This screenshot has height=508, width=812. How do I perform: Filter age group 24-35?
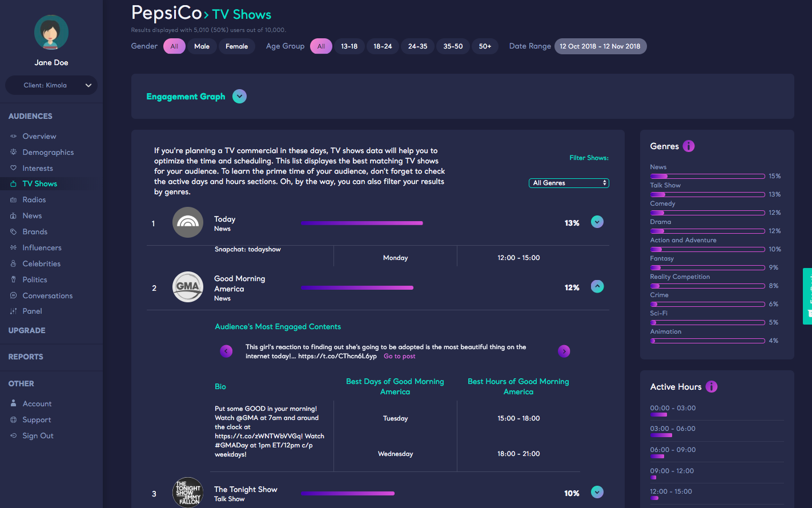418,46
